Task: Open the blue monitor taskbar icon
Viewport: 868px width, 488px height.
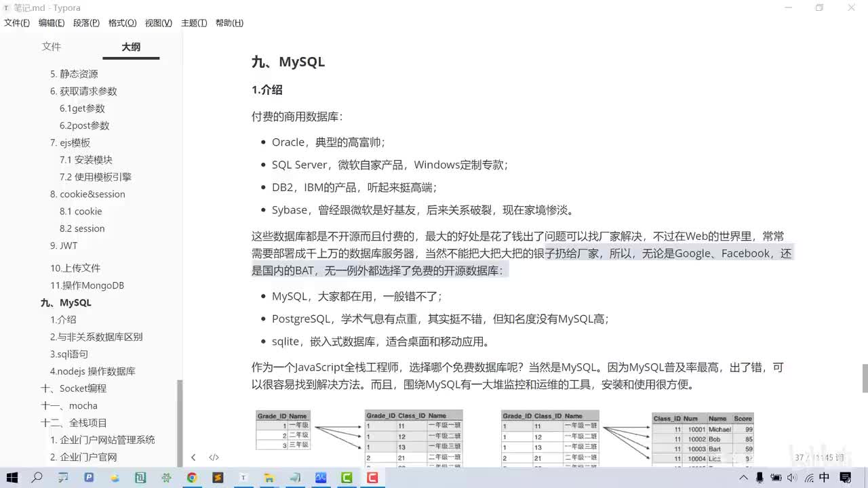Action: 321,478
